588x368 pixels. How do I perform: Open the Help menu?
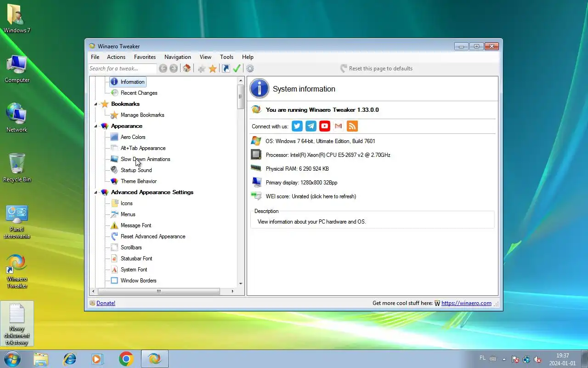coord(248,57)
